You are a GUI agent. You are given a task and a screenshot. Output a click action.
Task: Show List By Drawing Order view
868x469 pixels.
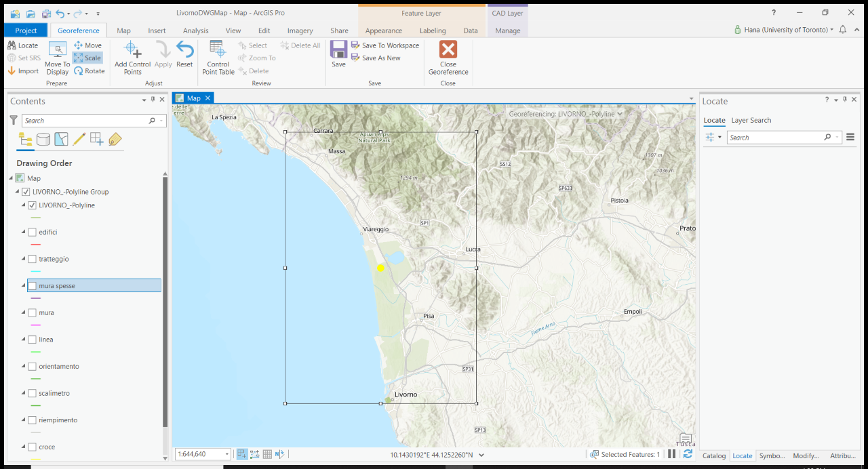pyautogui.click(x=26, y=139)
